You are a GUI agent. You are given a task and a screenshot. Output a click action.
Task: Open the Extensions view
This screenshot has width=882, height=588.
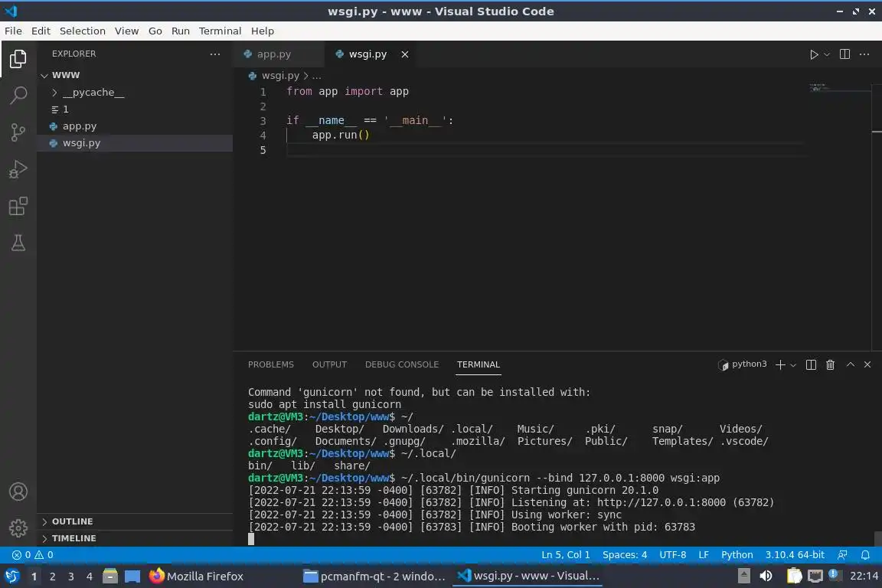(x=18, y=206)
